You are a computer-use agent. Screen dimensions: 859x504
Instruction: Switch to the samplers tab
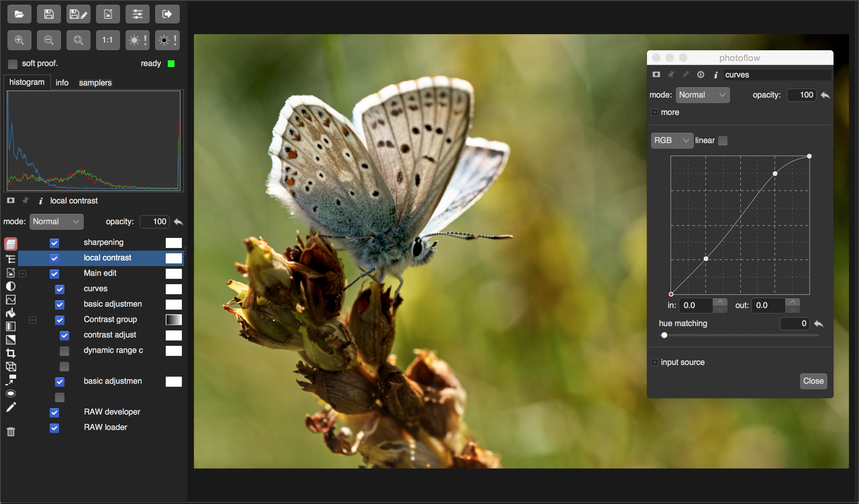(x=95, y=83)
